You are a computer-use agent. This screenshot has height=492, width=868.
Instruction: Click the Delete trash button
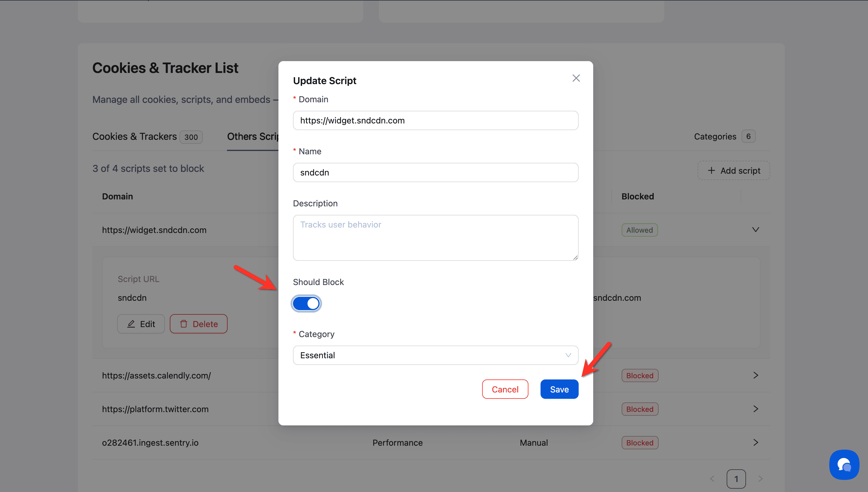(x=199, y=324)
